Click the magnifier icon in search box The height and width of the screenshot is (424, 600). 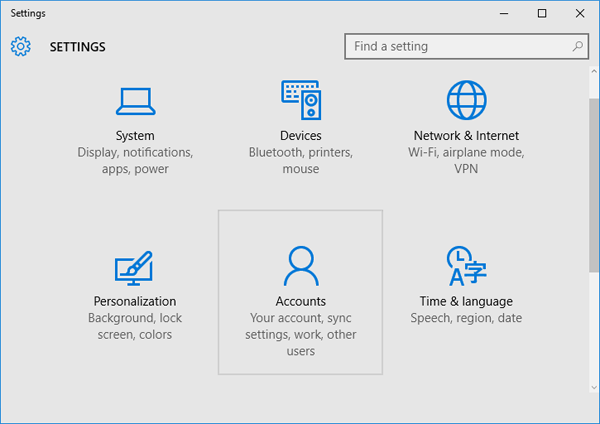(x=578, y=47)
